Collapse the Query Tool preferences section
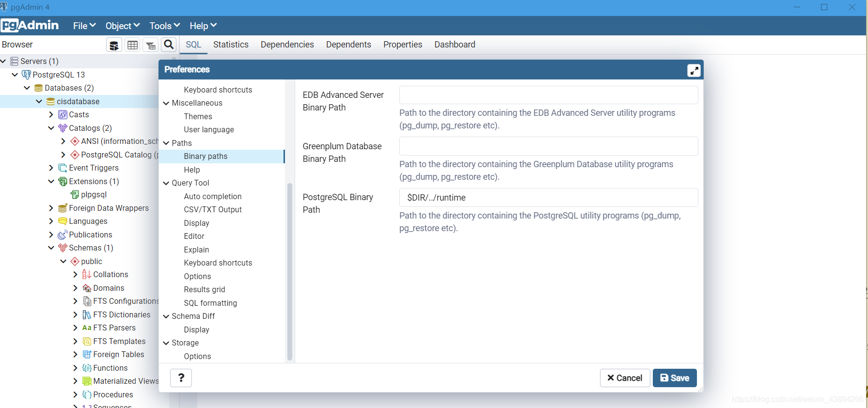 coord(166,183)
